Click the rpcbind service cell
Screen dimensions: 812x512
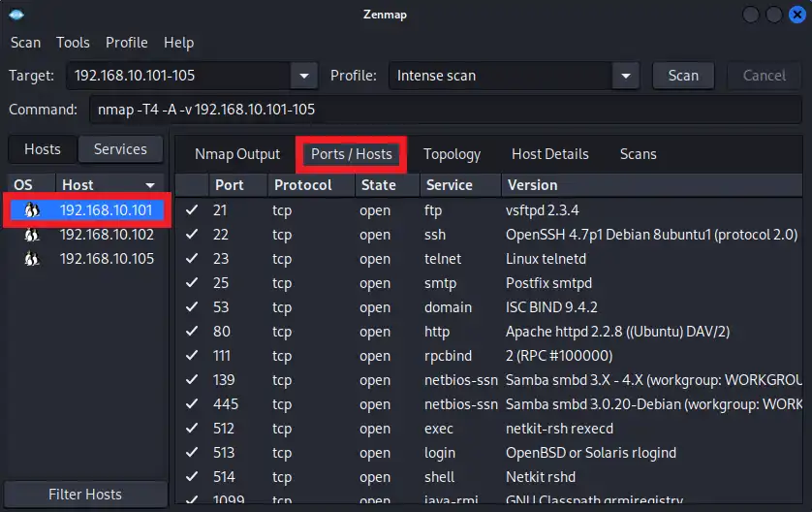[448, 356]
